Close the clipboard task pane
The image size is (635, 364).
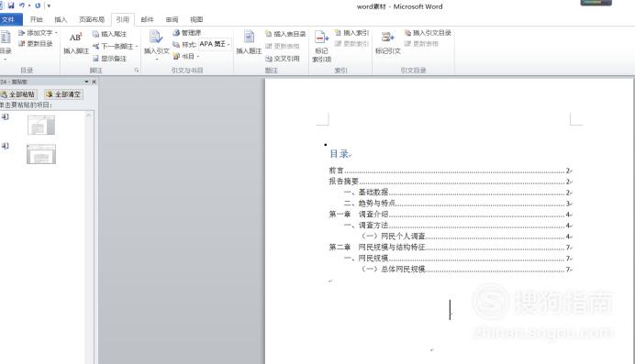94,82
